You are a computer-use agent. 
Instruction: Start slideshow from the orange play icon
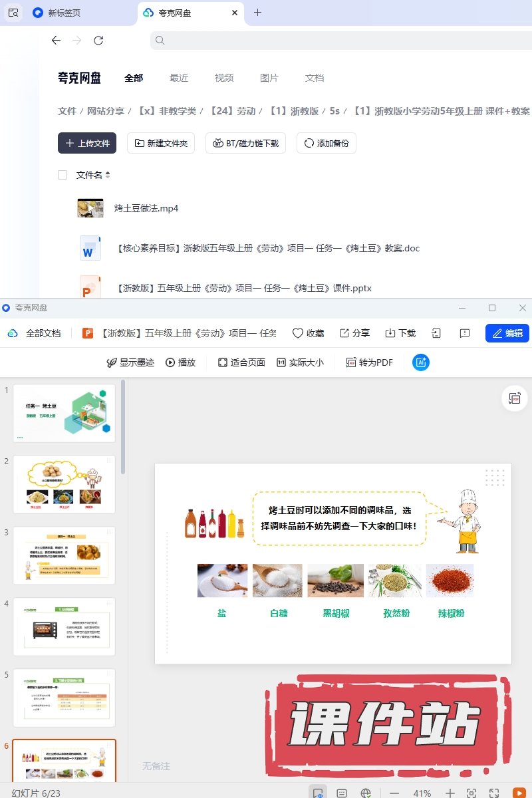(x=519, y=793)
